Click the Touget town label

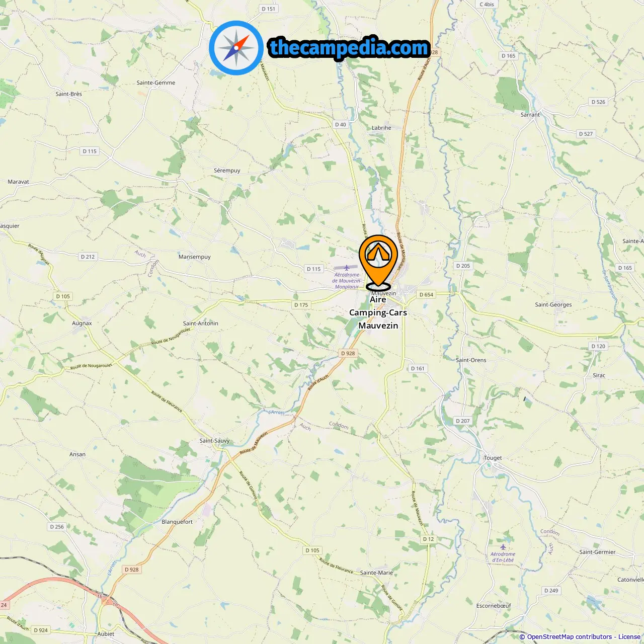[493, 458]
